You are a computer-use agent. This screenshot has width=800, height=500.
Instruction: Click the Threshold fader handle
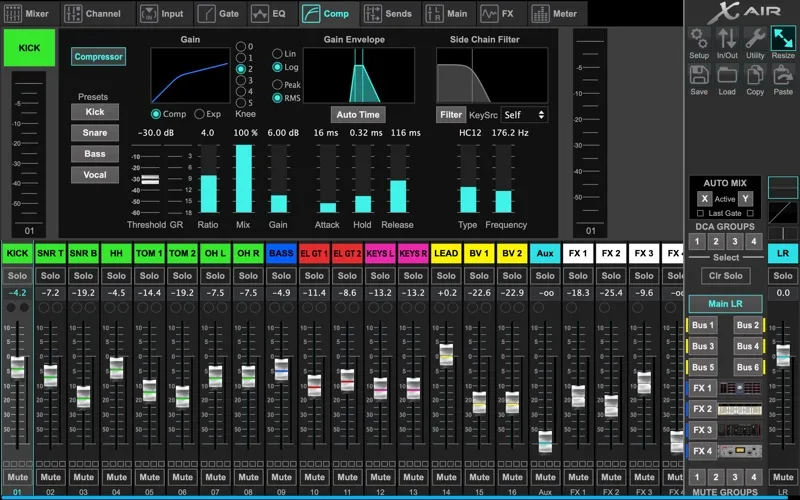pyautogui.click(x=150, y=180)
